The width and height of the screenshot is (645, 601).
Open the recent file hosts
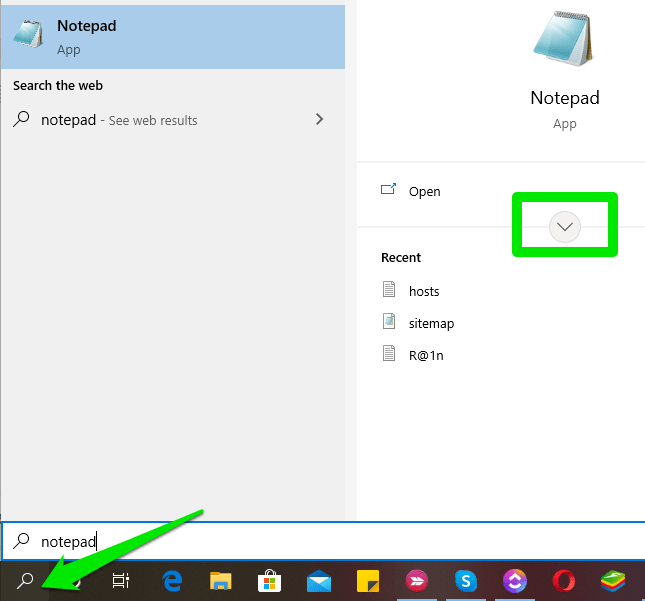[x=424, y=291]
